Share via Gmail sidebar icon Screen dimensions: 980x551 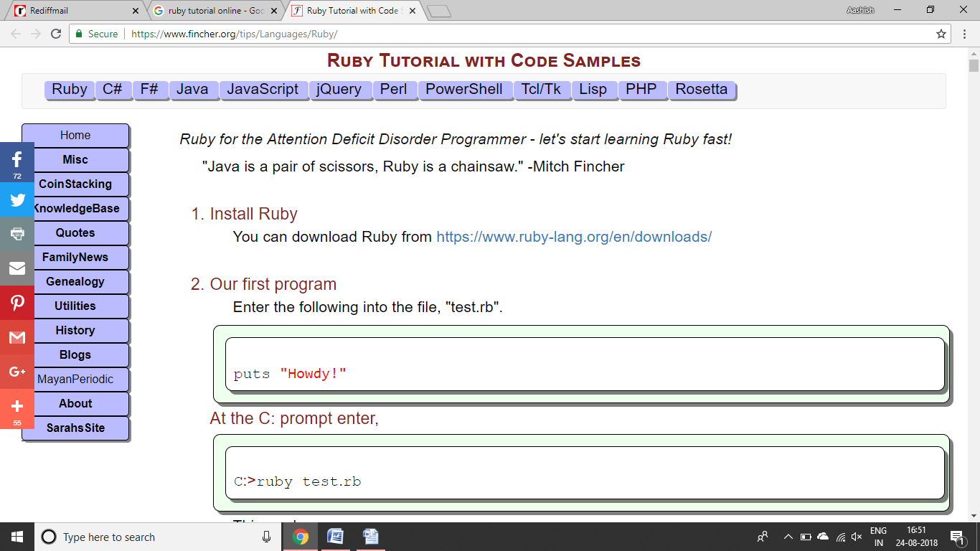point(17,337)
